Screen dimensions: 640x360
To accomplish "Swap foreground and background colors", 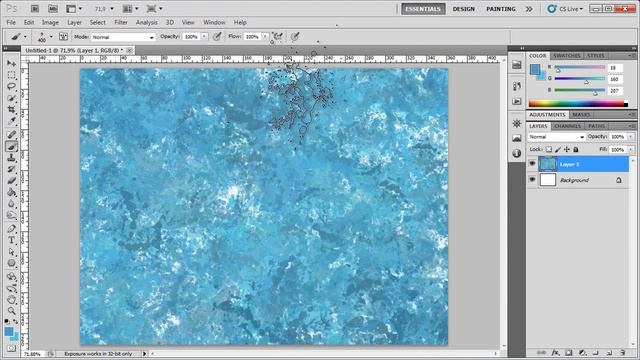I will click(16, 322).
